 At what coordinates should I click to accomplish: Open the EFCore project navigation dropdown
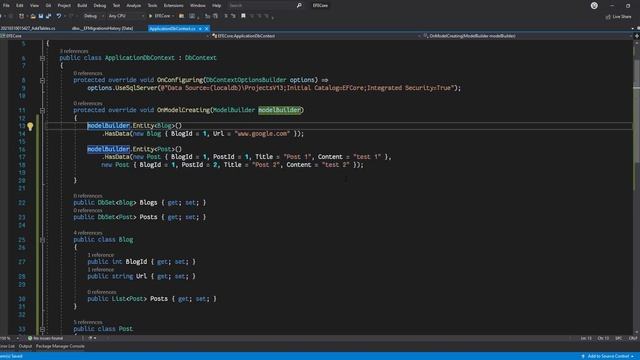(105, 36)
